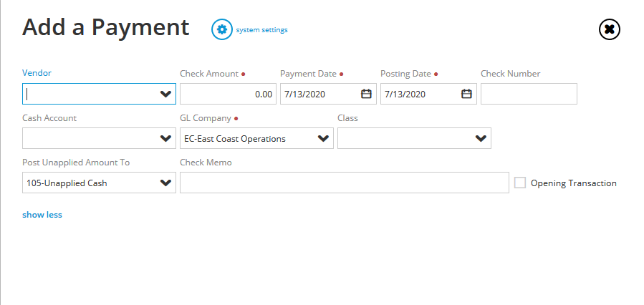Screen dimensions: 644x305
Task: Focus the Check Number field
Action: 529,94
